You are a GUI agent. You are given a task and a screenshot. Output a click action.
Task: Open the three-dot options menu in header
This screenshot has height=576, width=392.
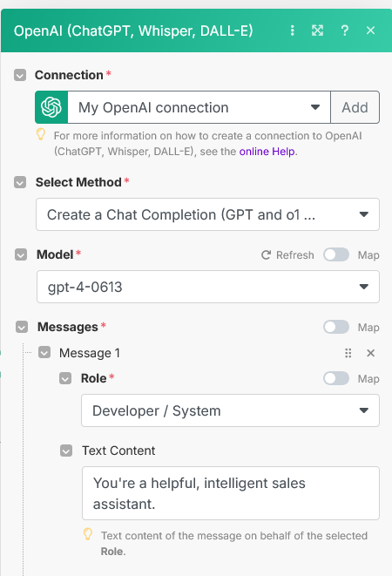pyautogui.click(x=293, y=30)
